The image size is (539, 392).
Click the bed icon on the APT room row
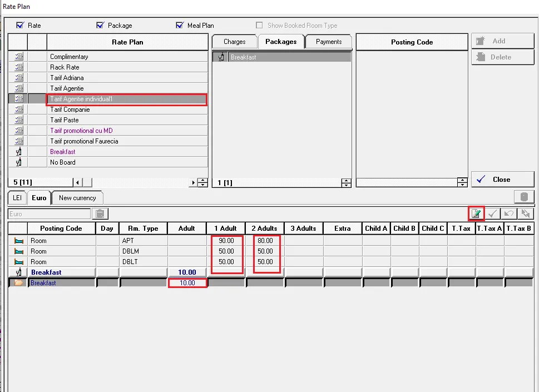point(19,241)
